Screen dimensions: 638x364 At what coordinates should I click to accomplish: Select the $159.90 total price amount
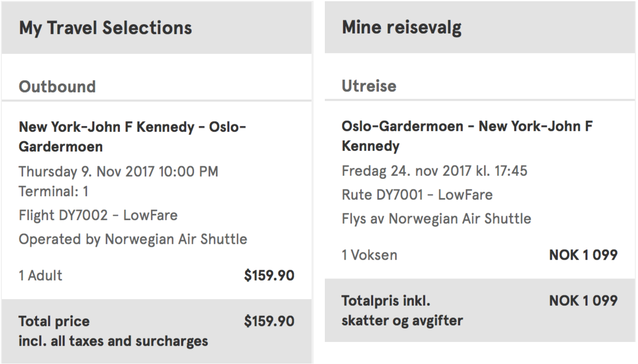(x=269, y=321)
